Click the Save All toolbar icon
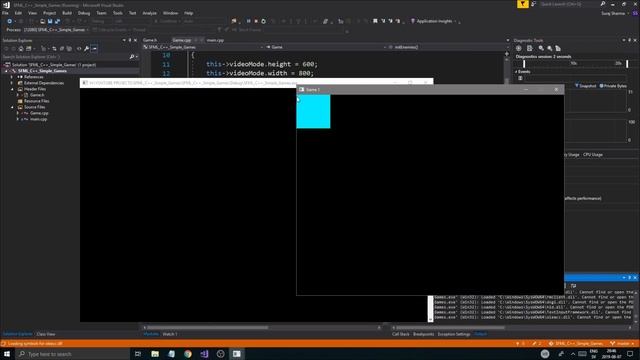 tap(57, 21)
